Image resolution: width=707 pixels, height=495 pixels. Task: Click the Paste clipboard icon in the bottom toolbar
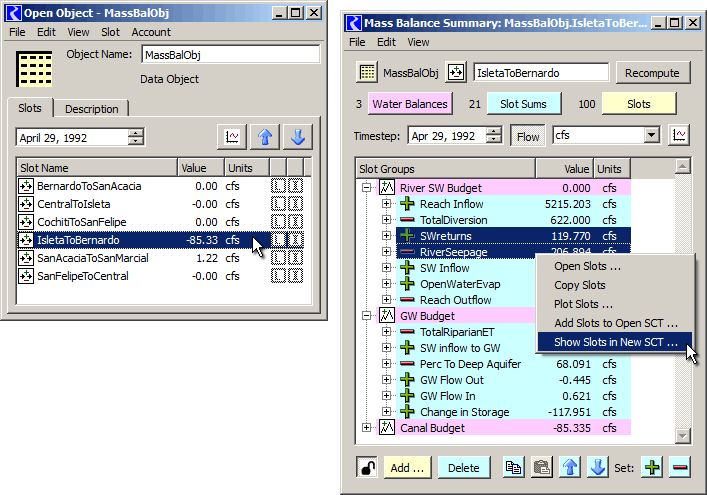542,468
